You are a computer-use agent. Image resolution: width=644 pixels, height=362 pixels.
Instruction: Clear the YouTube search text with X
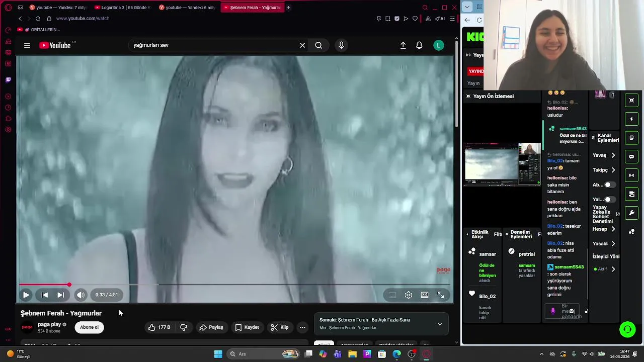click(x=302, y=45)
